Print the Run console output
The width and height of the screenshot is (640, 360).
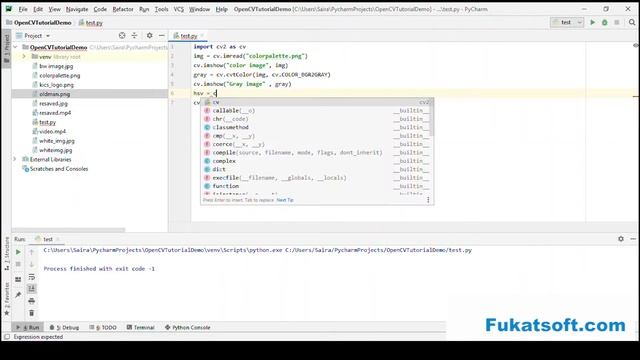31,301
